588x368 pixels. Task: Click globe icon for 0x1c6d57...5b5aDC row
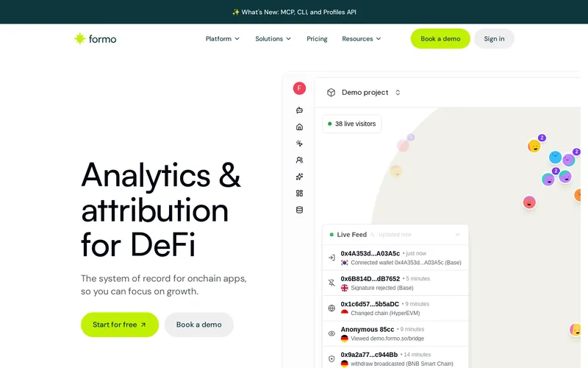pos(331,308)
